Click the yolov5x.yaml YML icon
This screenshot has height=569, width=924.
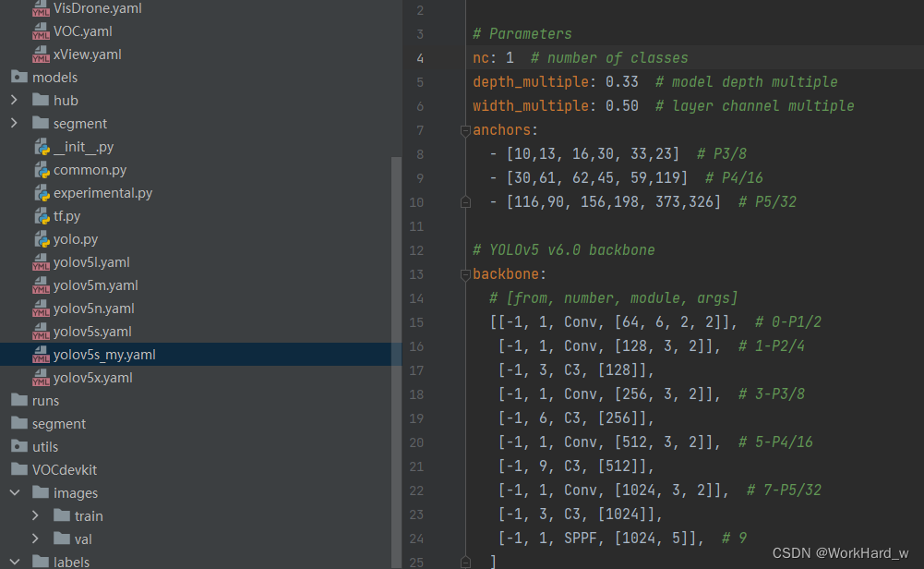pos(41,378)
